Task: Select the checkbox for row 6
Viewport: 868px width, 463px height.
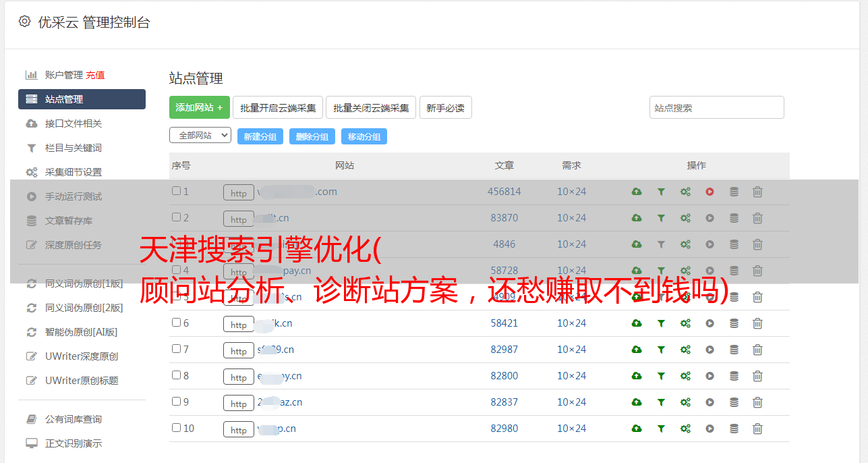Action: (176, 323)
